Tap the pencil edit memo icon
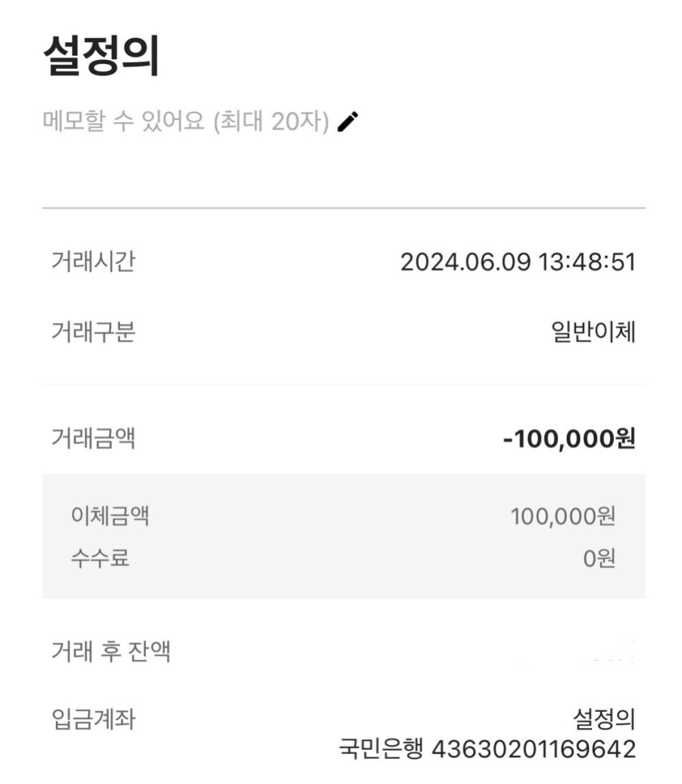 tap(348, 122)
